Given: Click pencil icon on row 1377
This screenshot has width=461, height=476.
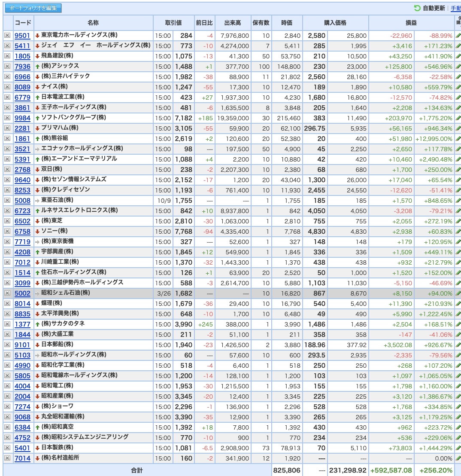Looking at the screenshot, I should pyautogui.click(x=458, y=324).
